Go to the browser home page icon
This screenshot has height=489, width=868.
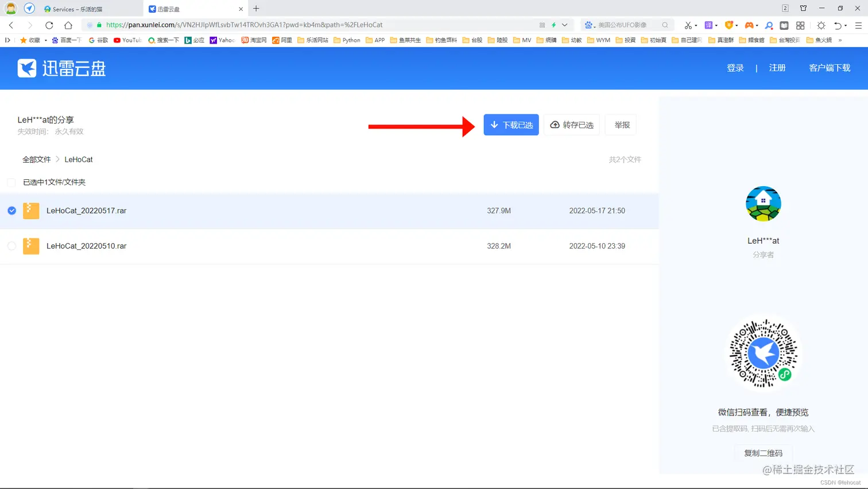pyautogui.click(x=68, y=25)
